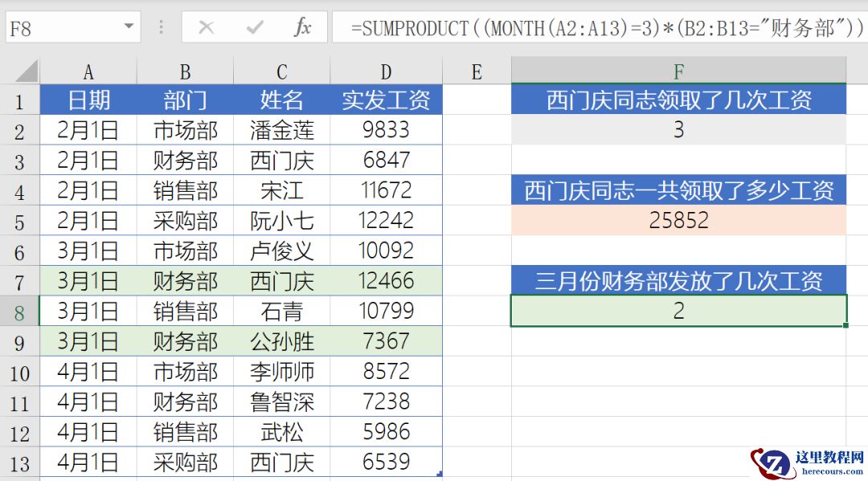The width and height of the screenshot is (868, 481).
Task: Select salary cell 7367
Action: pos(386,341)
